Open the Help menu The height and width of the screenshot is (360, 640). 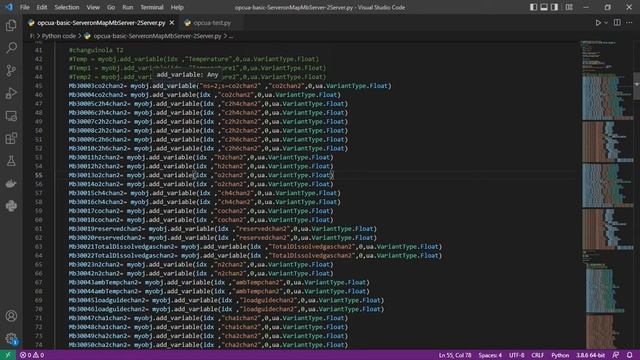point(177,7)
